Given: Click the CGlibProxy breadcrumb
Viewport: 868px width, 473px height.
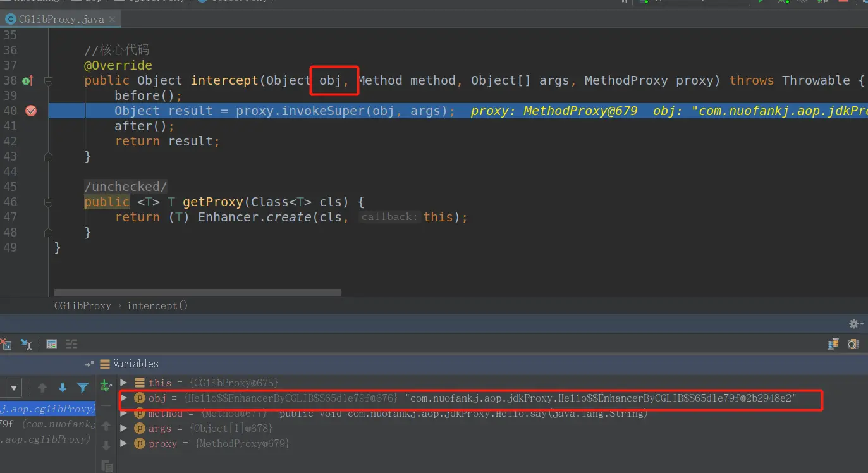Looking at the screenshot, I should point(82,305).
